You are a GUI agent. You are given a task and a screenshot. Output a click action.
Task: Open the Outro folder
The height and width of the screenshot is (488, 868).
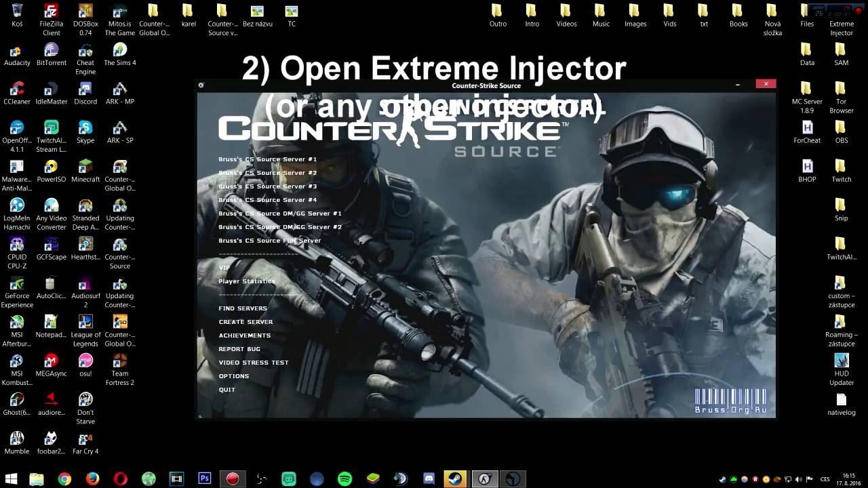click(498, 16)
